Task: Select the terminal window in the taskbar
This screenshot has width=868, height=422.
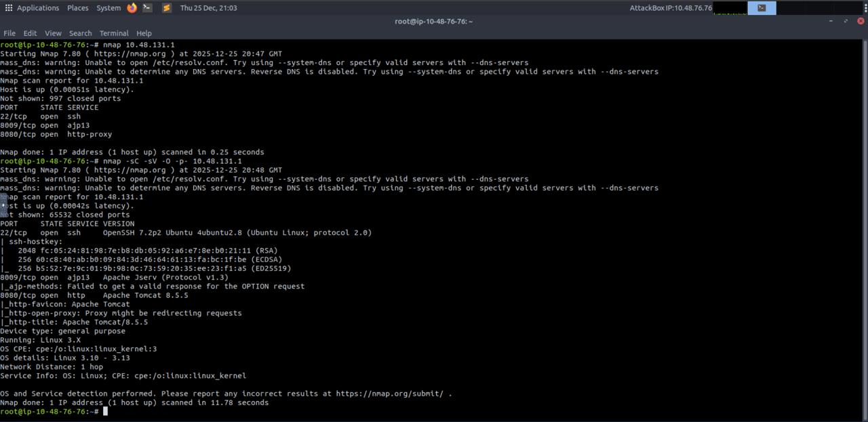Action: tap(761, 7)
